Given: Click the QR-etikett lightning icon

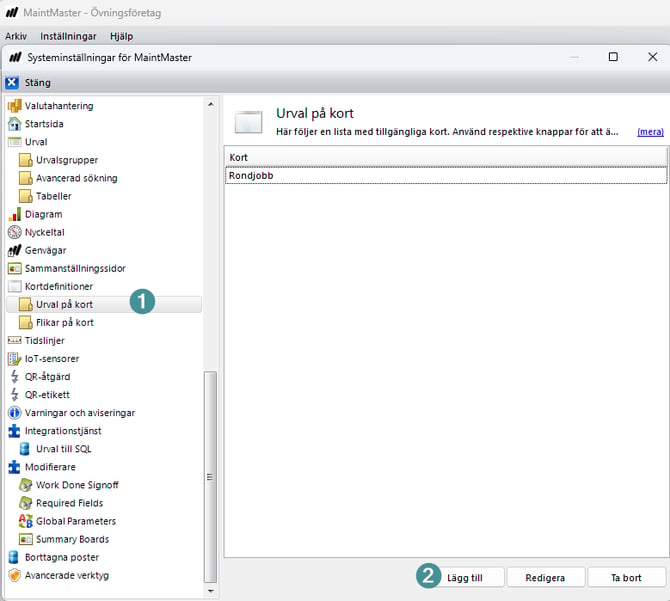Looking at the screenshot, I should click(x=15, y=395).
